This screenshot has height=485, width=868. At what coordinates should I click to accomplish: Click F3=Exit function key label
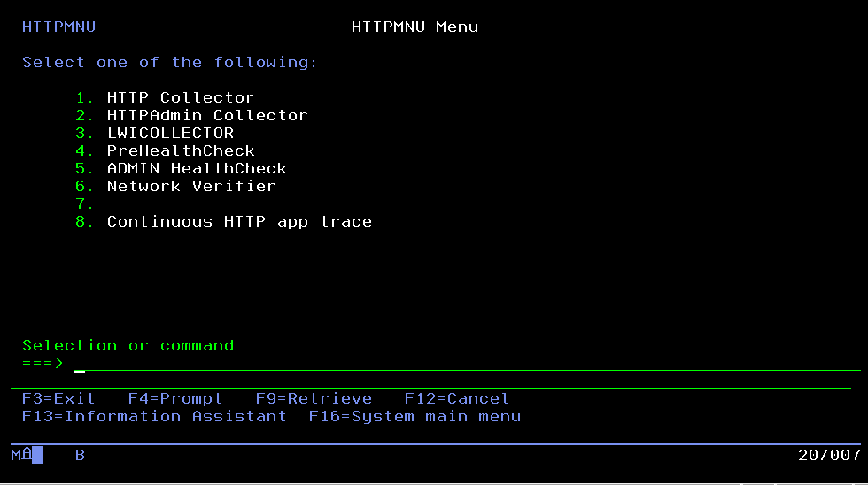click(x=58, y=399)
